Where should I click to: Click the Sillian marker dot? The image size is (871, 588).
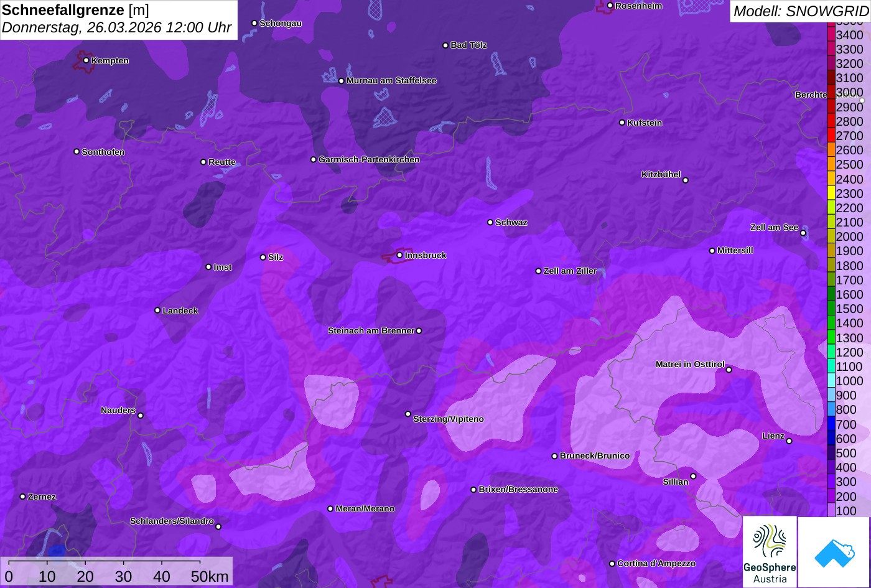[694, 477]
